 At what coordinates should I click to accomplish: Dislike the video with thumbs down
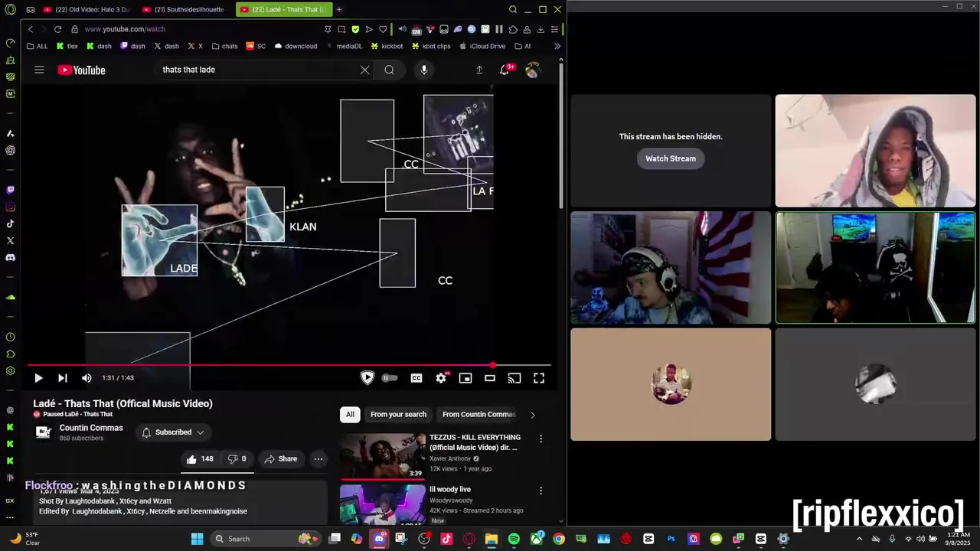pyautogui.click(x=237, y=459)
